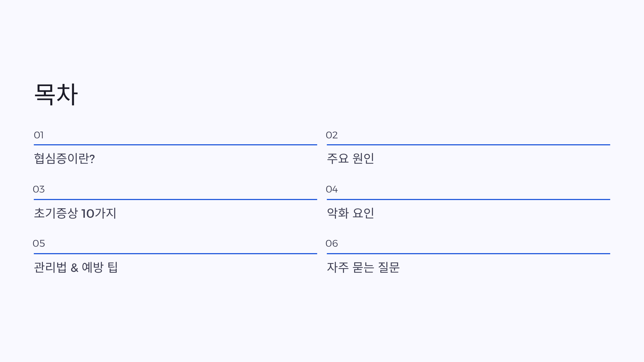
Task: Click the blue divider under 05
Action: pyautogui.click(x=175, y=253)
